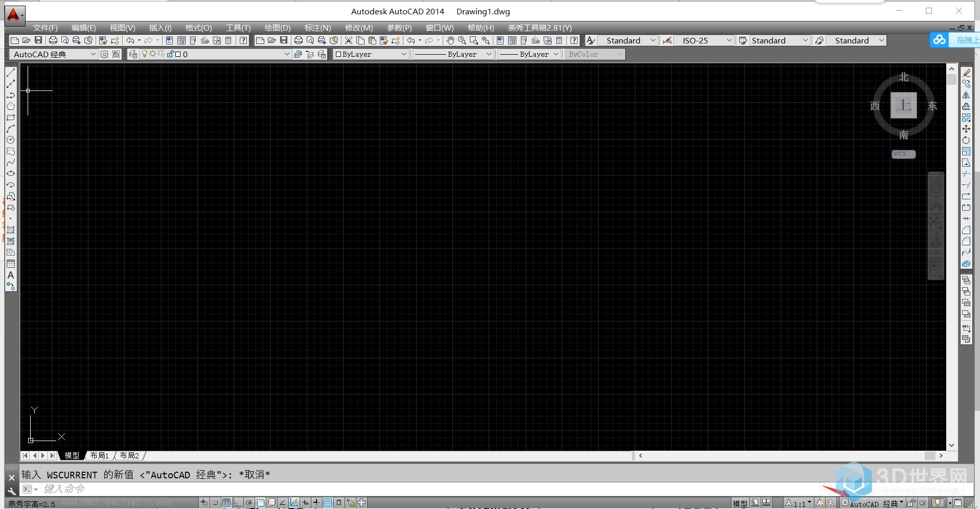Click the Cut scissors icon
980x509 pixels.
(349, 40)
